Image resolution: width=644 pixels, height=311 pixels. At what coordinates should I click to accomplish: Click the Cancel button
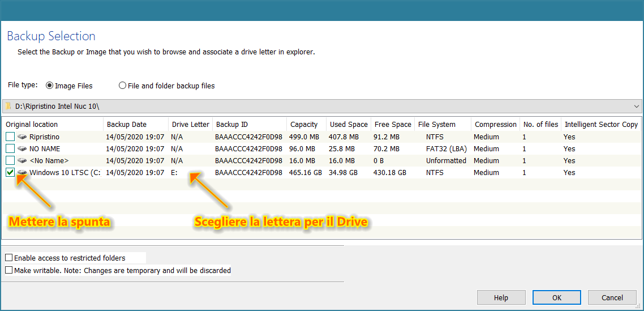[612, 297]
